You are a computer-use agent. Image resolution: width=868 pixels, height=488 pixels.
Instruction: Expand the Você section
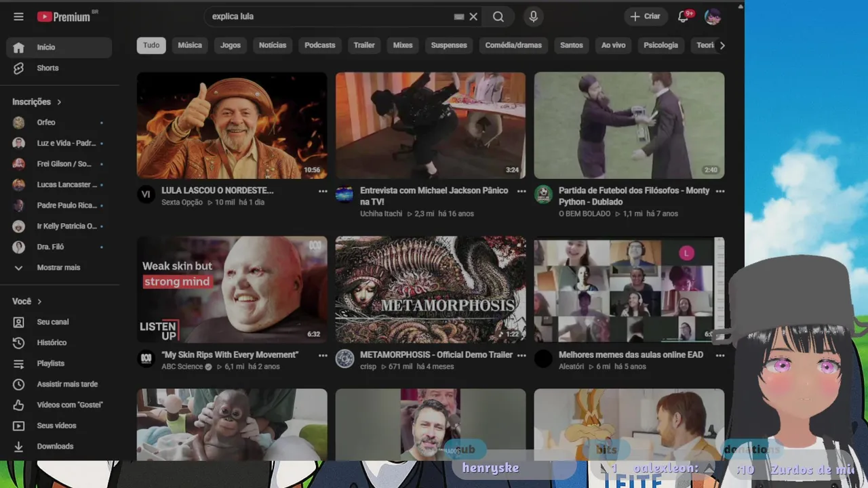pos(27,301)
